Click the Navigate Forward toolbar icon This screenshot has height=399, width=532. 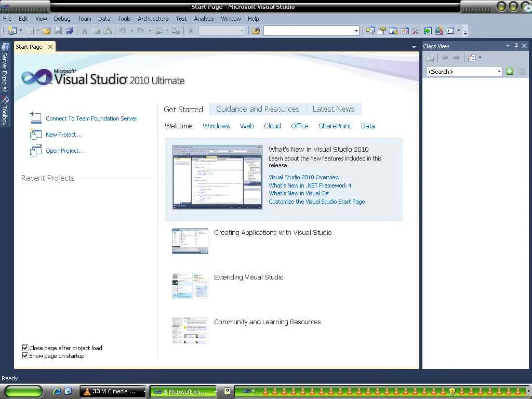point(176,31)
